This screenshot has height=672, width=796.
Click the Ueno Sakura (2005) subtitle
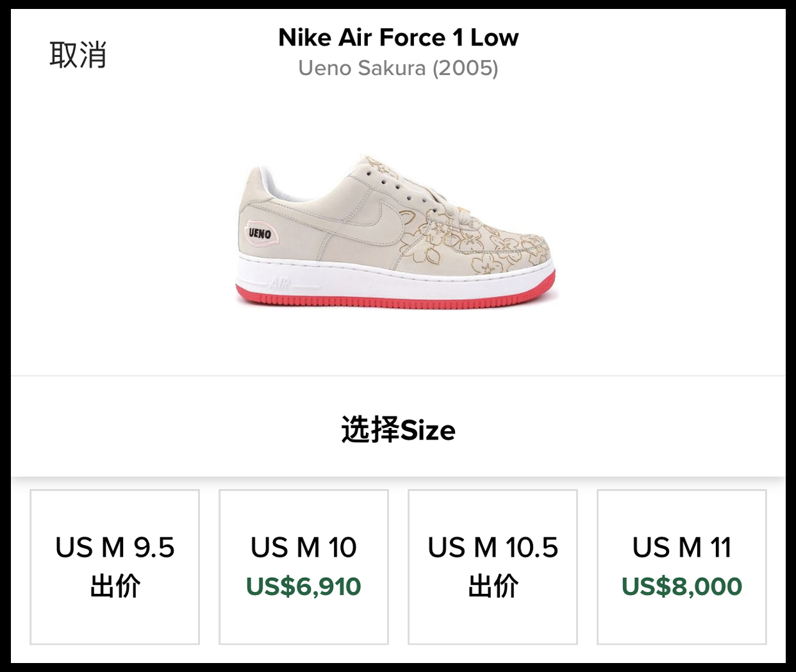pyautogui.click(x=398, y=68)
